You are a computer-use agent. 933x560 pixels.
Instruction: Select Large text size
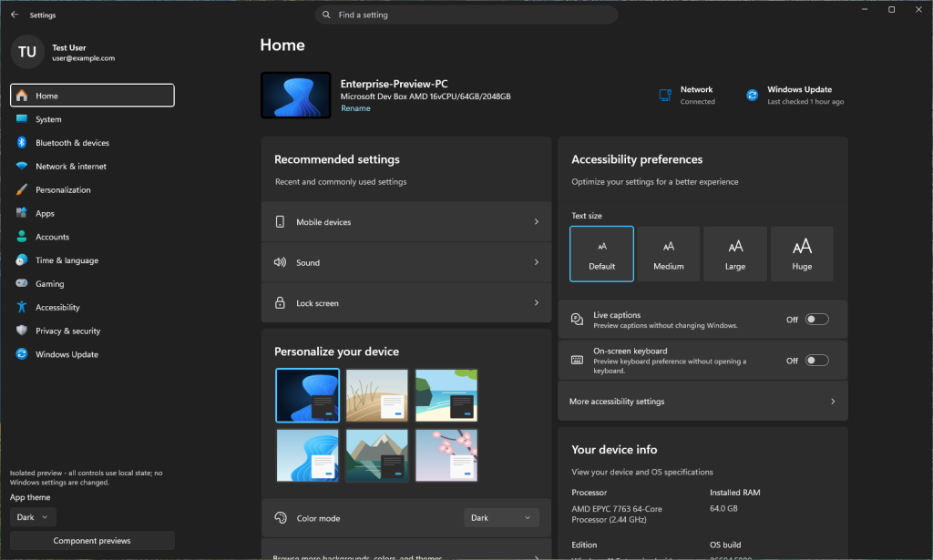tap(735, 254)
